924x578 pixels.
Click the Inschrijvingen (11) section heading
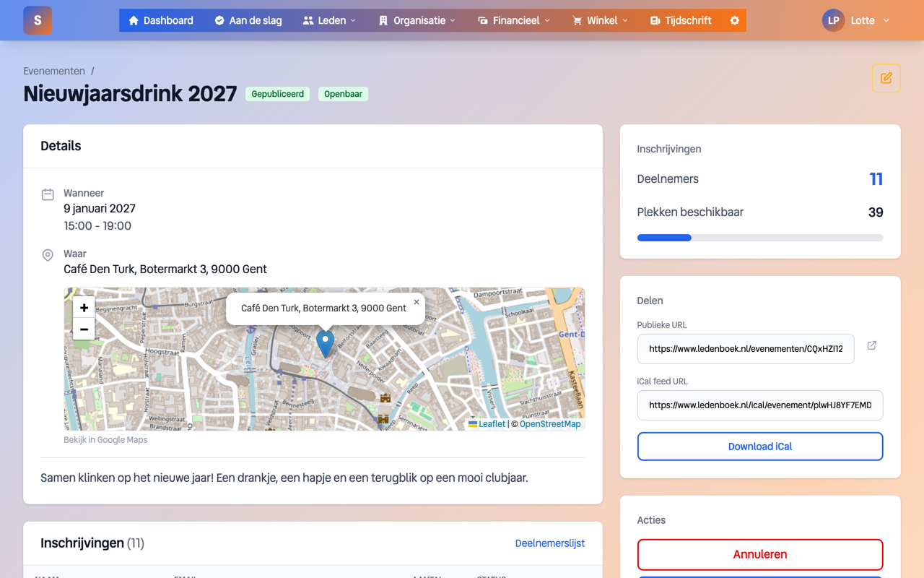coord(92,543)
